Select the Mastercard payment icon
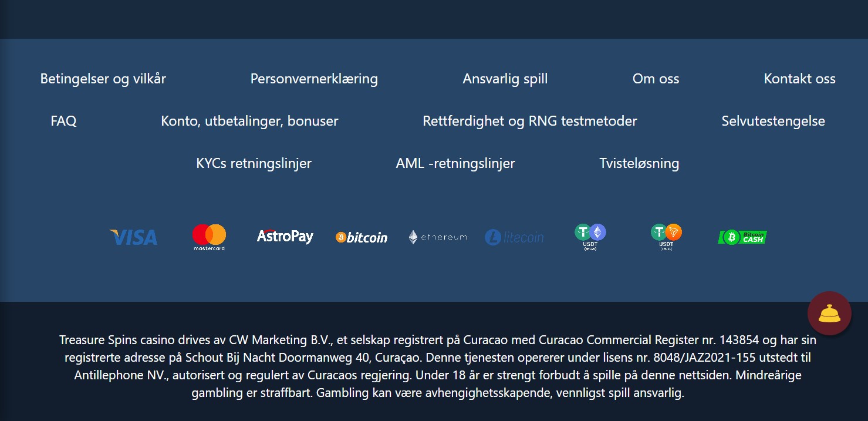Screen dimensions: 868x421 (209, 237)
